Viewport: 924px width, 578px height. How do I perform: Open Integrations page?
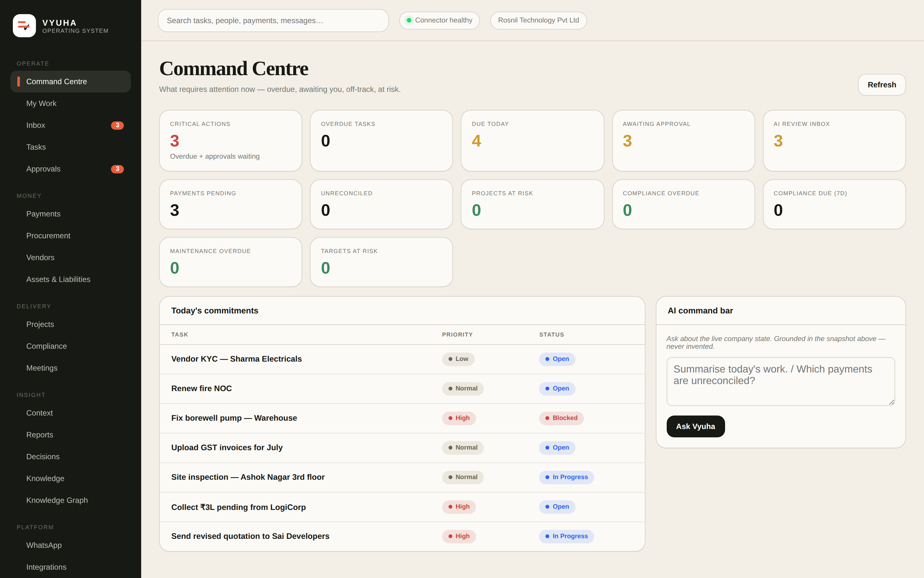(71, 567)
